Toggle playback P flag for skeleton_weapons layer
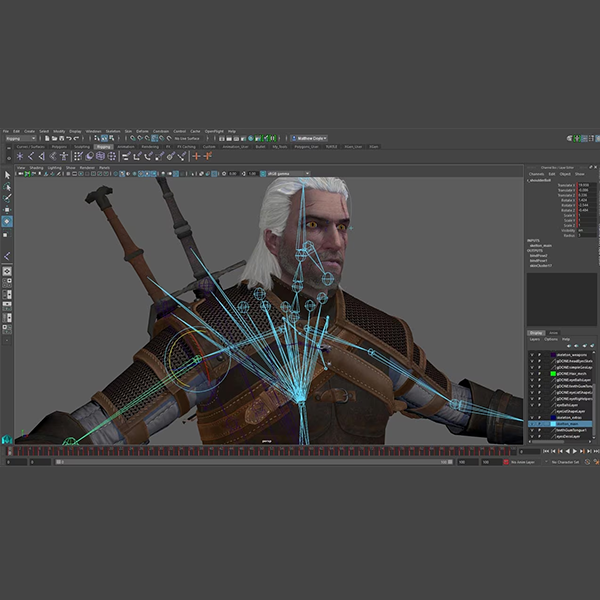 click(539, 355)
